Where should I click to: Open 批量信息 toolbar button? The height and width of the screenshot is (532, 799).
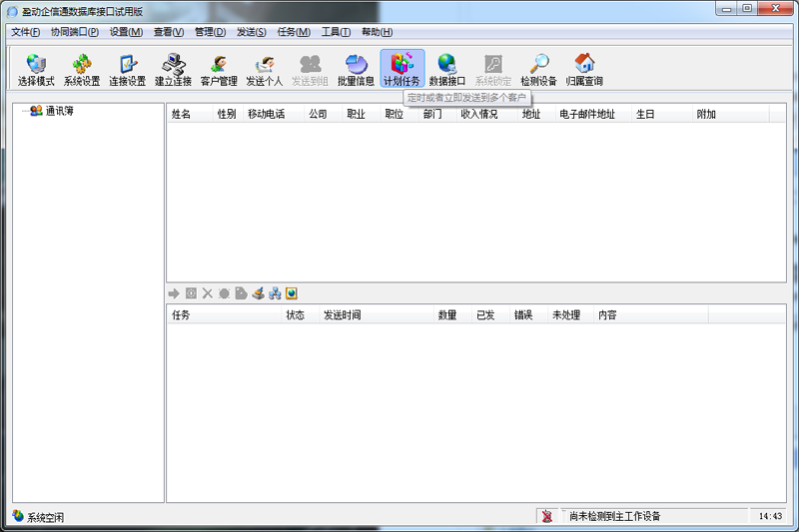pyautogui.click(x=356, y=69)
